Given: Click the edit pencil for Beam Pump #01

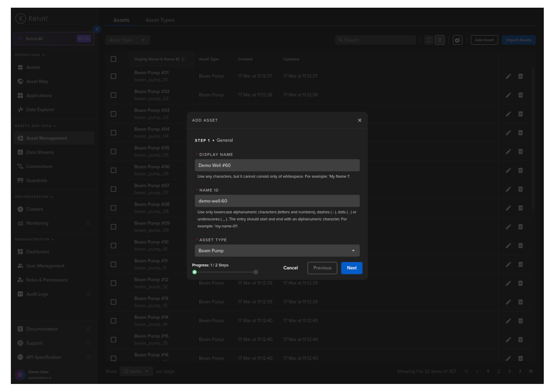Looking at the screenshot, I should 508,76.
